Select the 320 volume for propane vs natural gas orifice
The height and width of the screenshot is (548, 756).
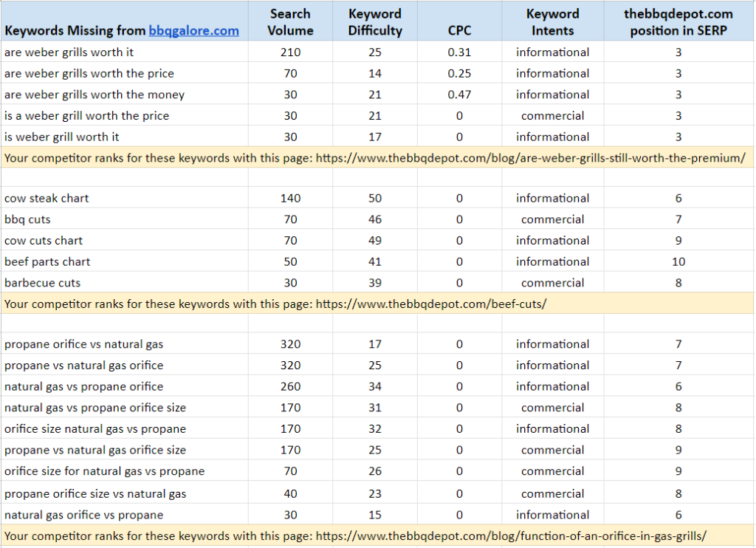(290, 365)
